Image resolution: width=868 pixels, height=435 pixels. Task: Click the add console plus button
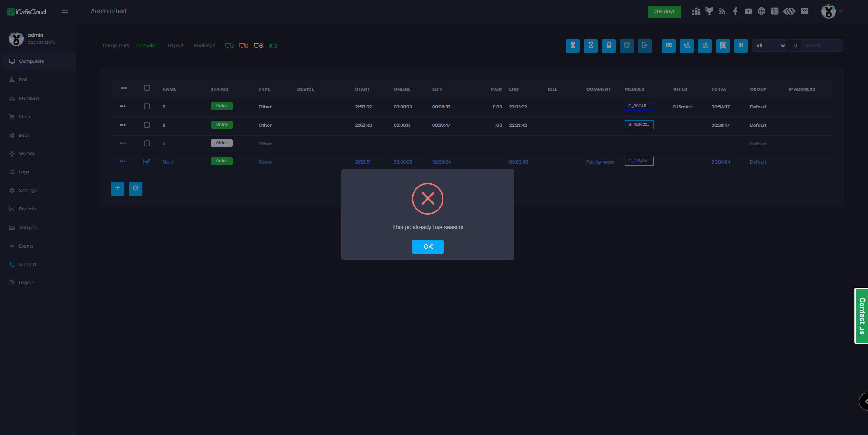(118, 188)
